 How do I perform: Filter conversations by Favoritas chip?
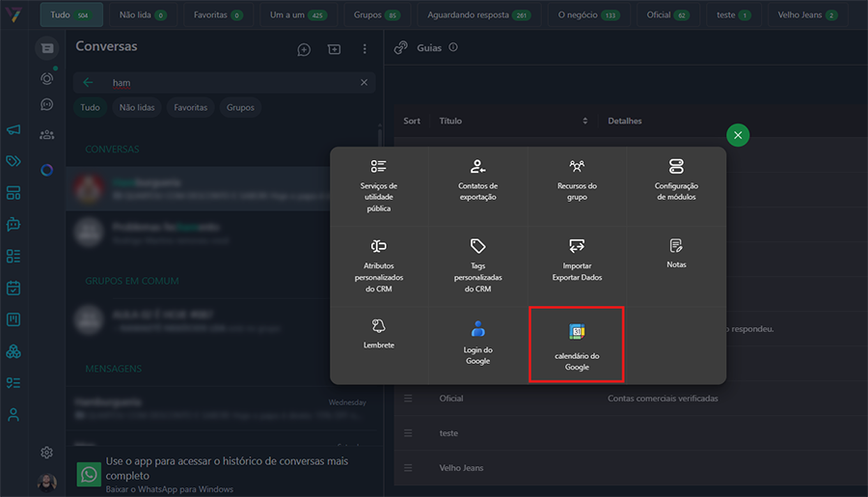[x=190, y=108]
